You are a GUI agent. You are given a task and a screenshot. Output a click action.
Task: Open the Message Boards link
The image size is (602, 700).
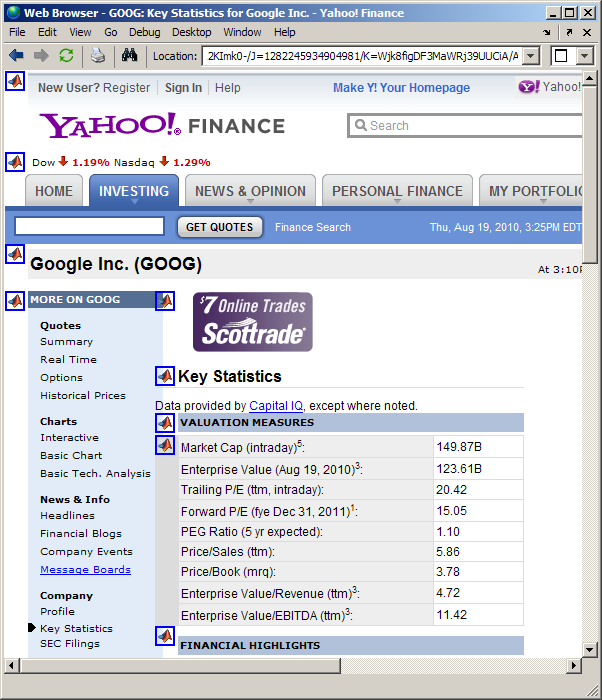pyautogui.click(x=85, y=570)
